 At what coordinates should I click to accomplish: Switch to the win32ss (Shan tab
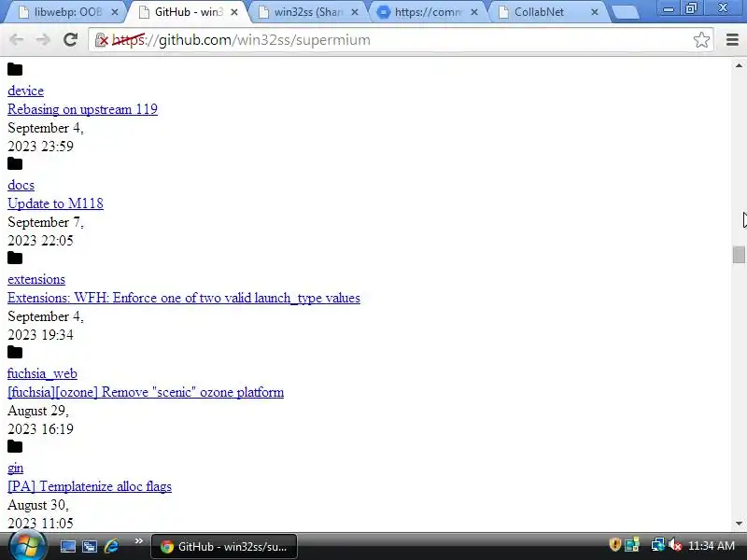308,12
